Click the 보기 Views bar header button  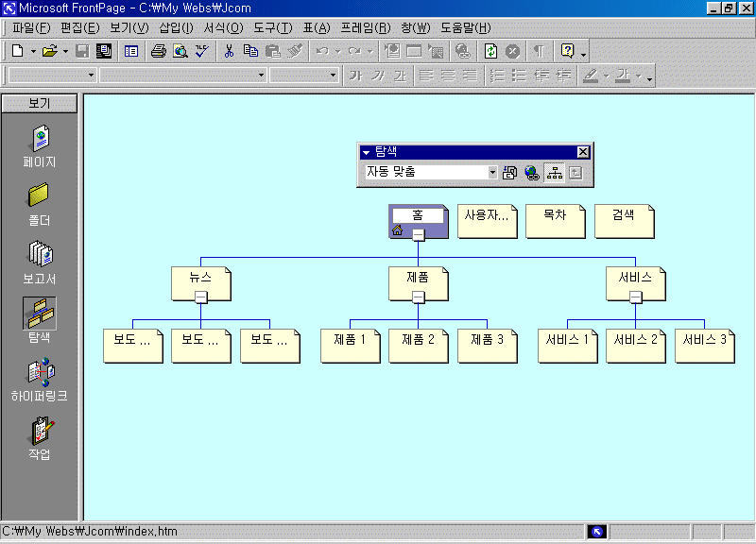tap(39, 104)
